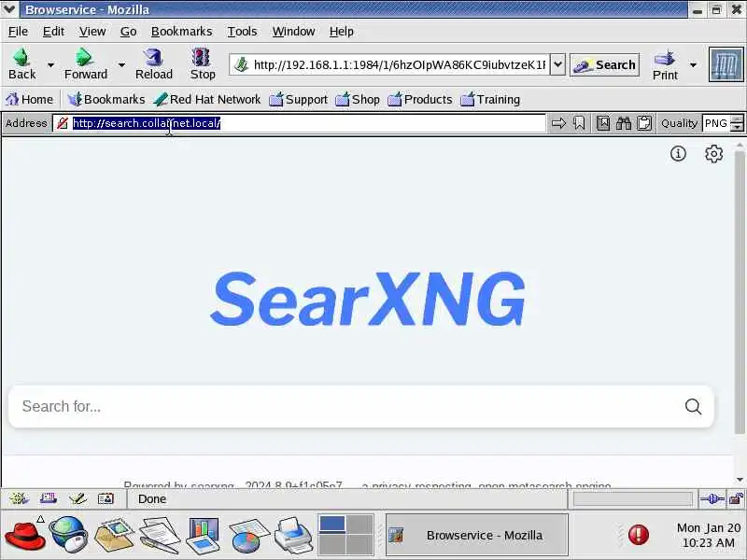The height and width of the screenshot is (560, 747).
Task: Click the Forward navigation arrow
Action: (86, 64)
